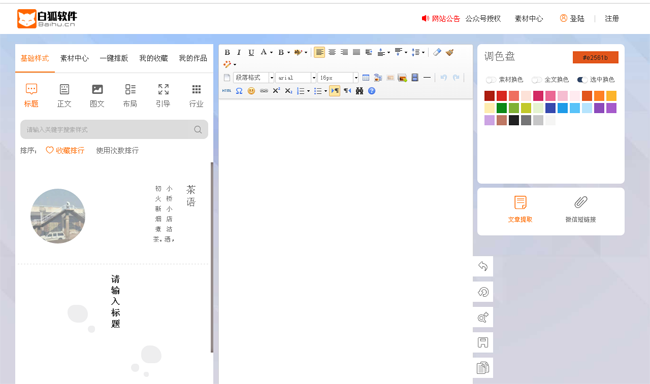Open find and replace binoculars icon
Screen dimensions: 650x384
point(359,91)
